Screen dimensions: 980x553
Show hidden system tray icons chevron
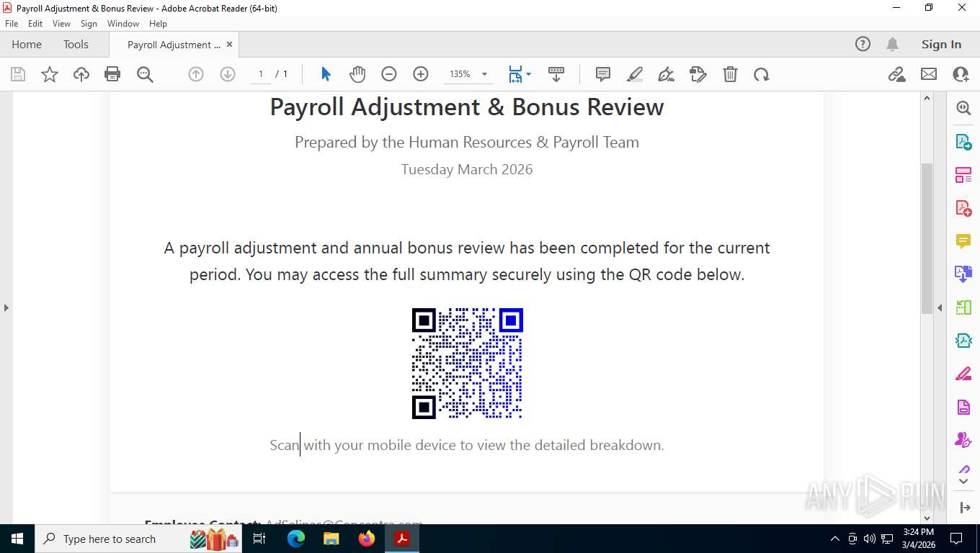pyautogui.click(x=835, y=539)
